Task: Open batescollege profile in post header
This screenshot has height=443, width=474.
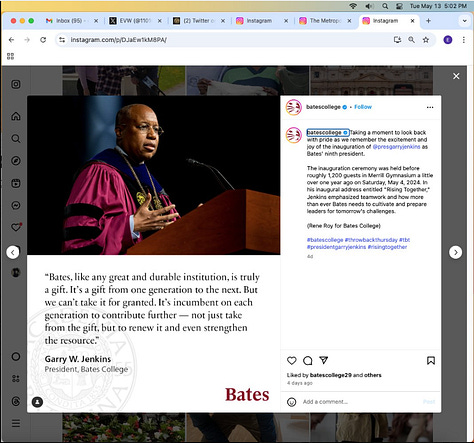Action: (323, 107)
